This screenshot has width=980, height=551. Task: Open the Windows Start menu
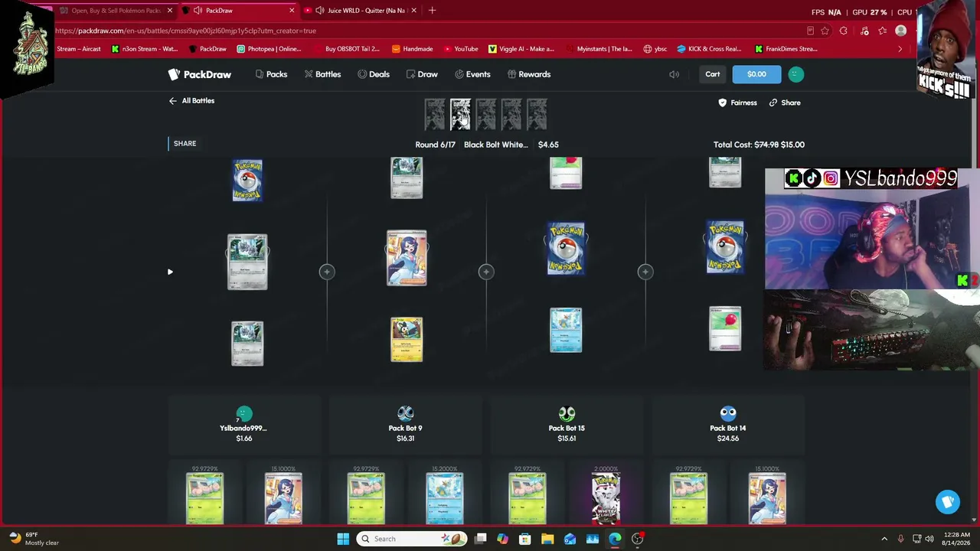pyautogui.click(x=343, y=539)
